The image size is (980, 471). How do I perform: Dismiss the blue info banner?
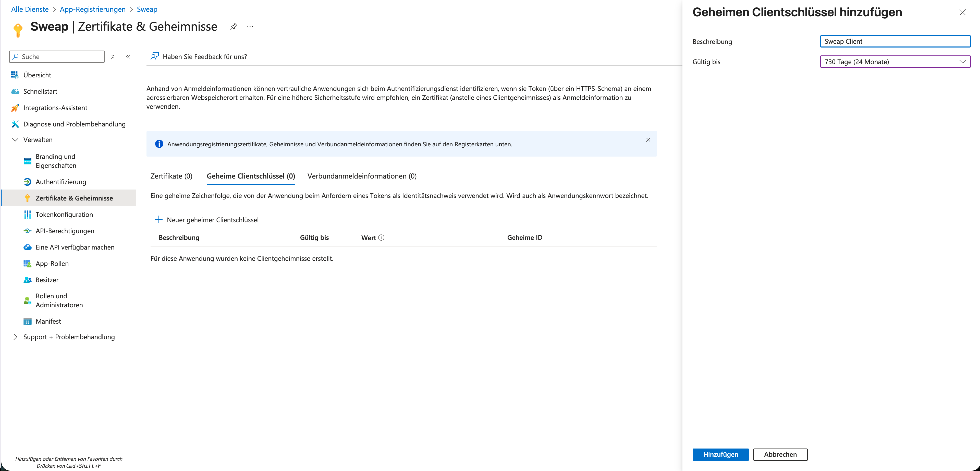pyautogui.click(x=648, y=140)
